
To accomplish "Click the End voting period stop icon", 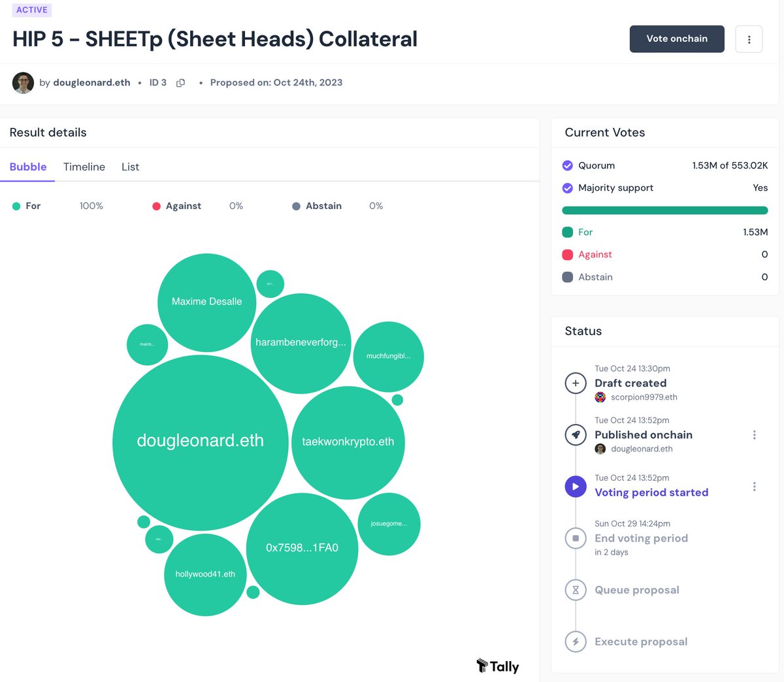I will pyautogui.click(x=576, y=538).
